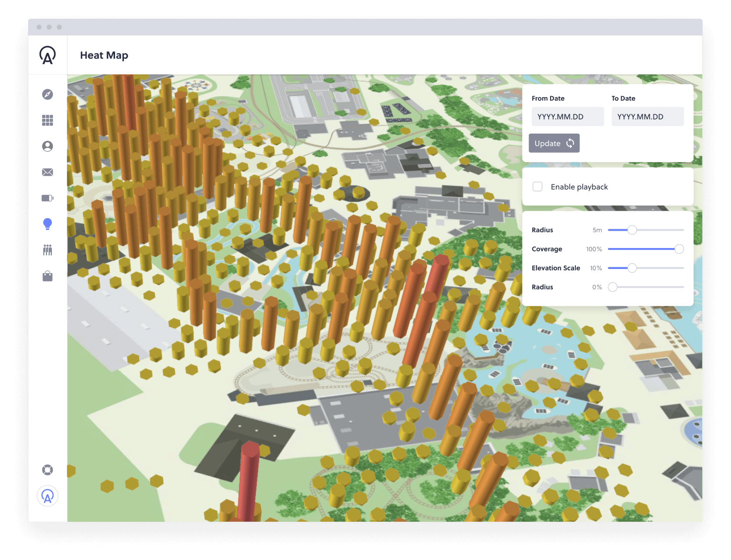The height and width of the screenshot is (560, 731).
Task: Select the lightbulb insights icon
Action: click(x=47, y=224)
